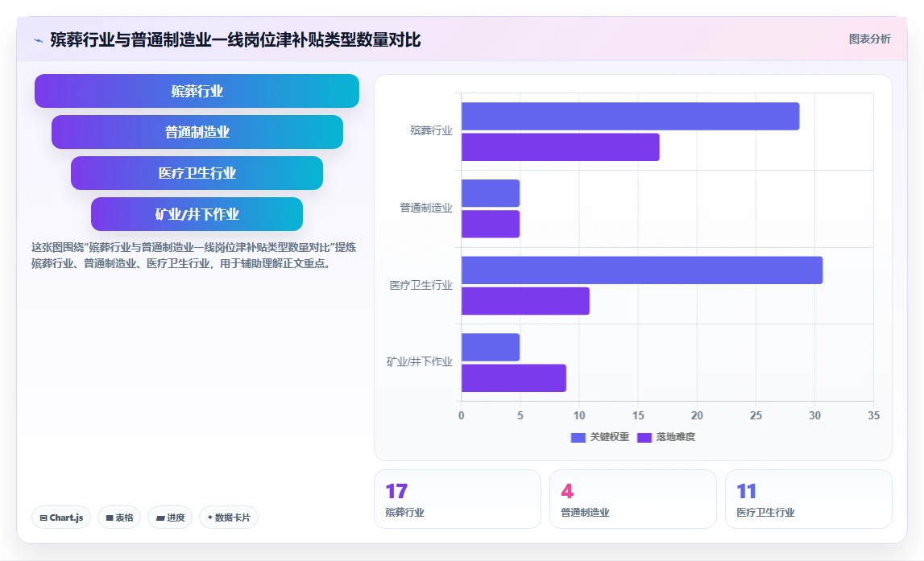Click 医疗卫生行业 关键权重 chart bar

(642, 270)
